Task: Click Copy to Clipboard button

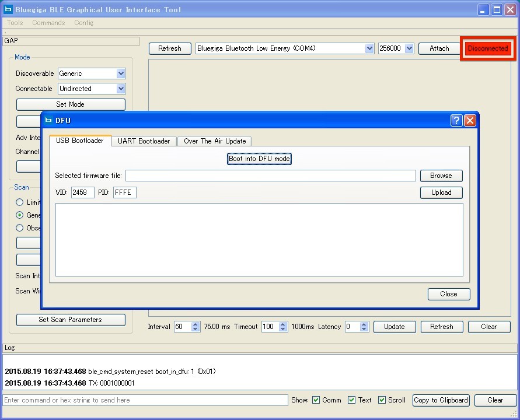Action: coord(441,400)
